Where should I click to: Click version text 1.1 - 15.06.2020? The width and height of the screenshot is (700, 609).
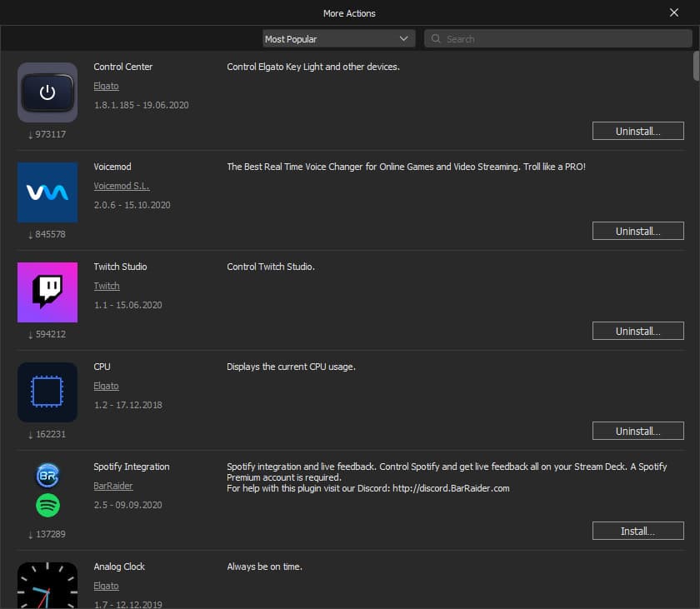pyautogui.click(x=127, y=305)
